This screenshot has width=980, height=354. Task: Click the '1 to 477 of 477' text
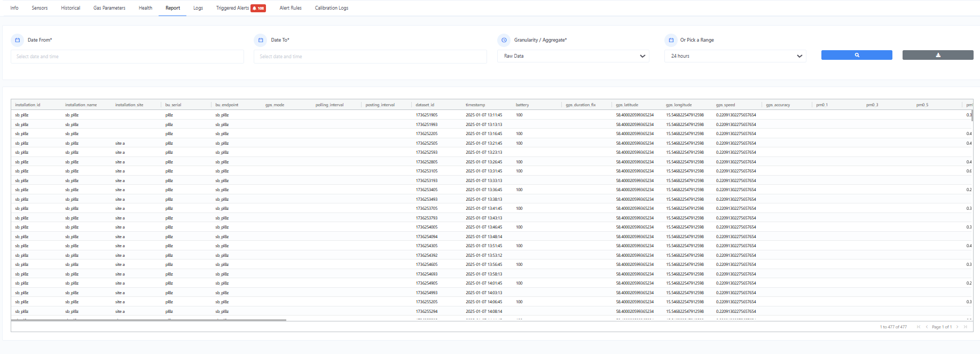click(893, 327)
